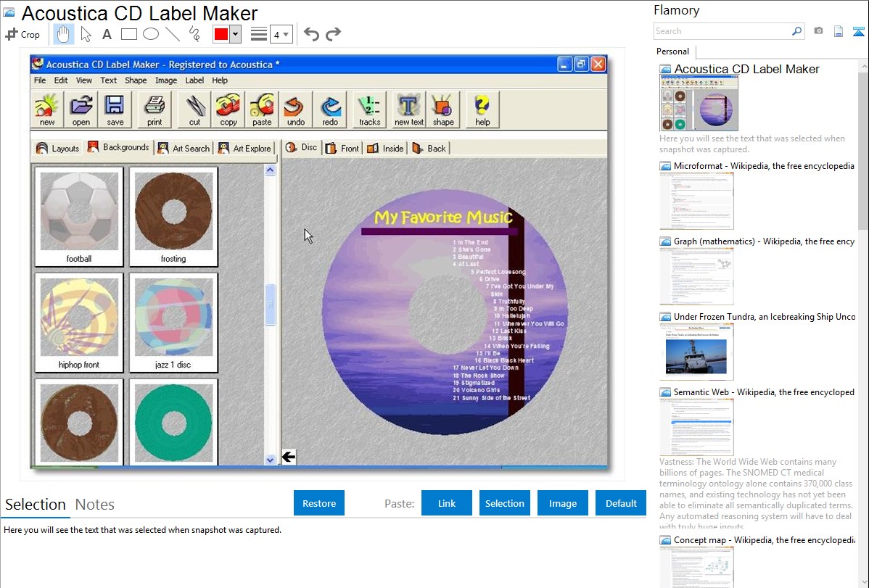Open the View menu
Viewport: 869px width, 588px height.
click(84, 80)
